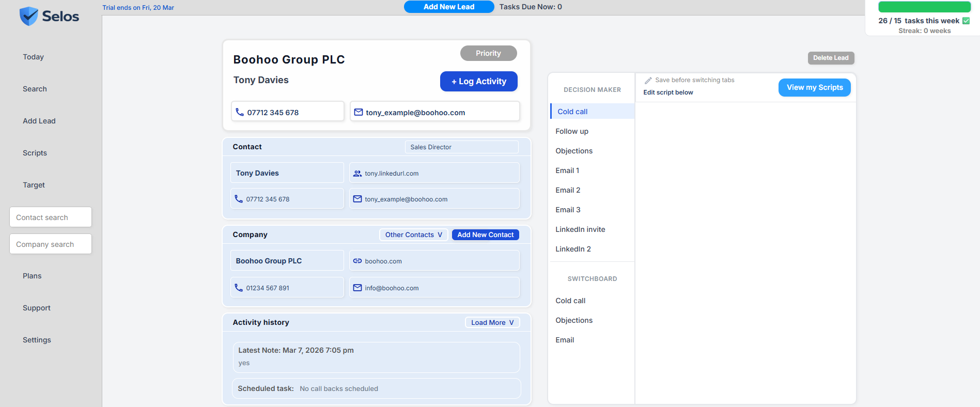This screenshot has width=980, height=407.
Task: Click phone icon beside 01234 567 891
Action: (239, 288)
